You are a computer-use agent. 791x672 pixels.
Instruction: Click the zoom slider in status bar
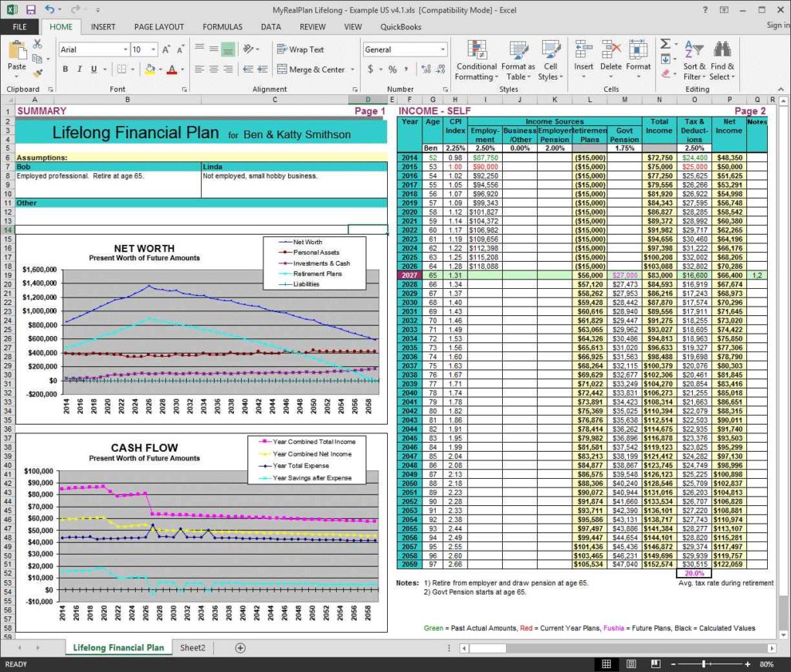point(703,664)
